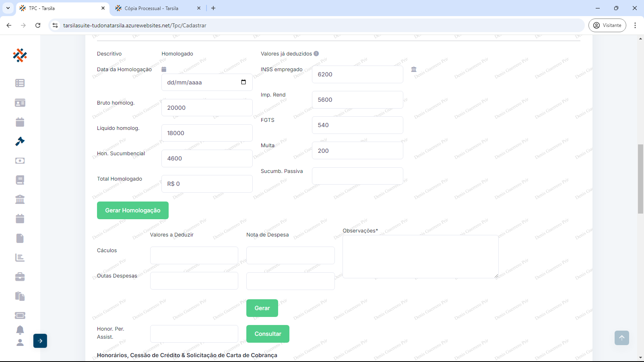Click the info icon next to Valores já deduzidos
This screenshot has width=644, height=362.
tap(316, 53)
